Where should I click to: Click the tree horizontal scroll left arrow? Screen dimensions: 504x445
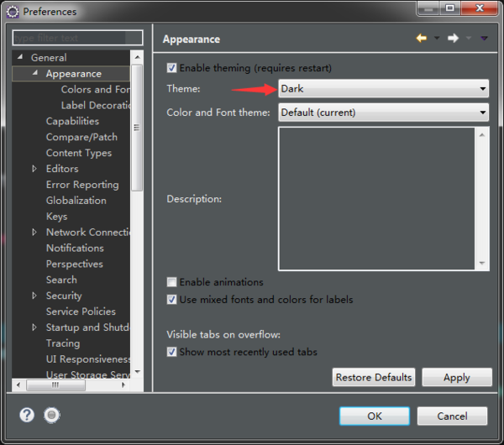[x=18, y=385]
